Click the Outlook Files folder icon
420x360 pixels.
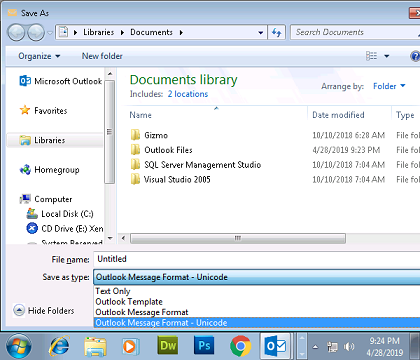135,150
